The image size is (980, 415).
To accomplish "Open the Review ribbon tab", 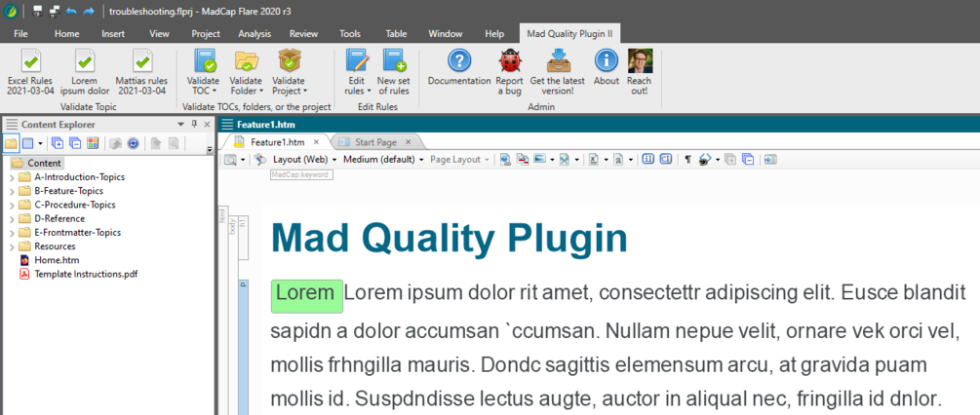I will tap(303, 34).
